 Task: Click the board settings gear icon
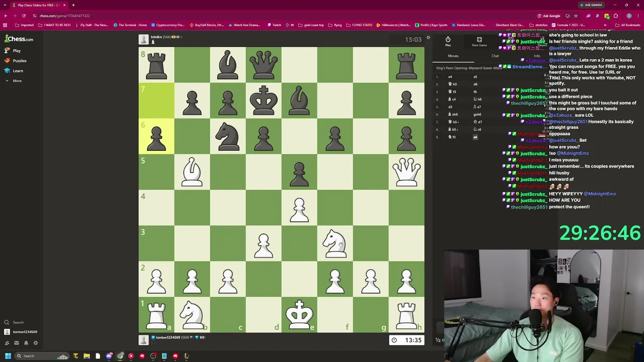[428, 38]
